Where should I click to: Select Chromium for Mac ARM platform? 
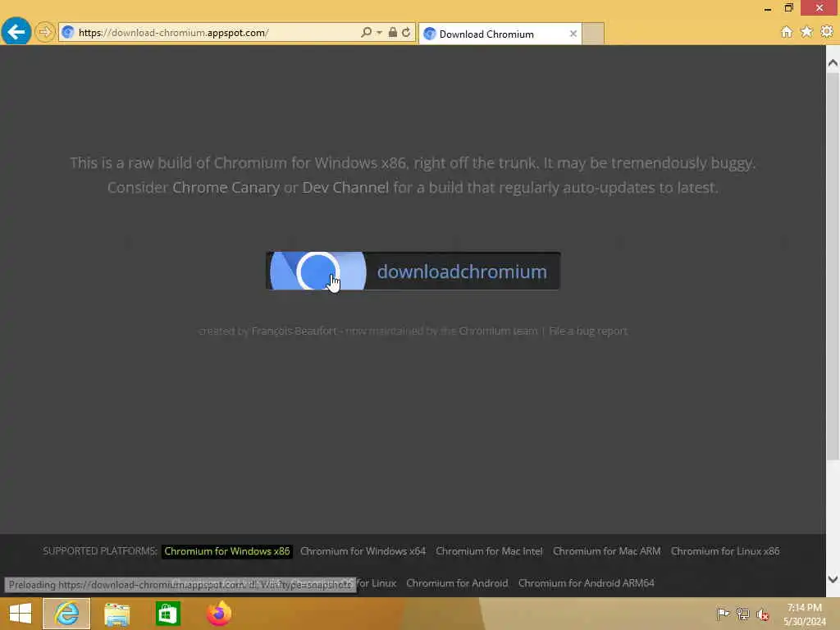coord(606,551)
